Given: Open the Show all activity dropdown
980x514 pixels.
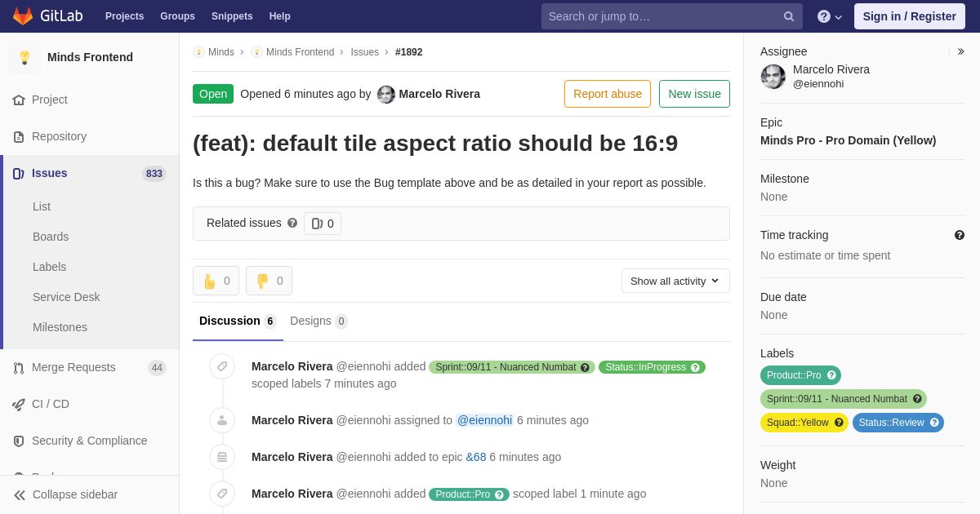Looking at the screenshot, I should tap(675, 281).
